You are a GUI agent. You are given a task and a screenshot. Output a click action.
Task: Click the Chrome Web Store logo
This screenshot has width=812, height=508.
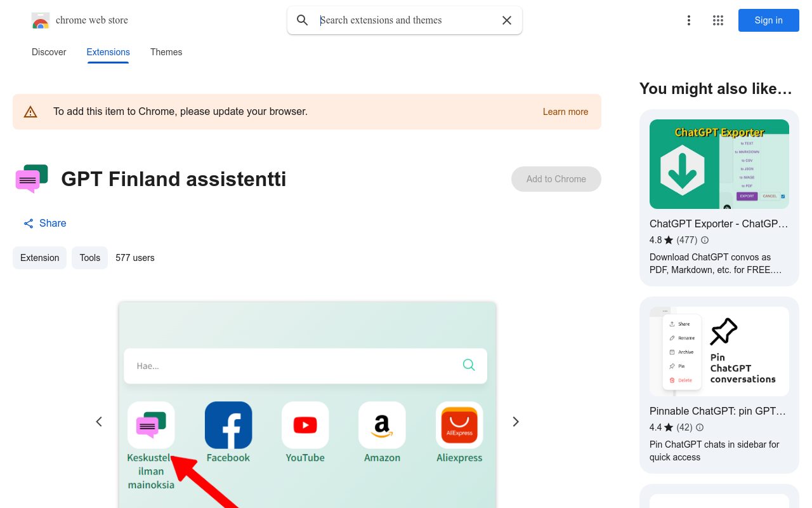pos(41,20)
